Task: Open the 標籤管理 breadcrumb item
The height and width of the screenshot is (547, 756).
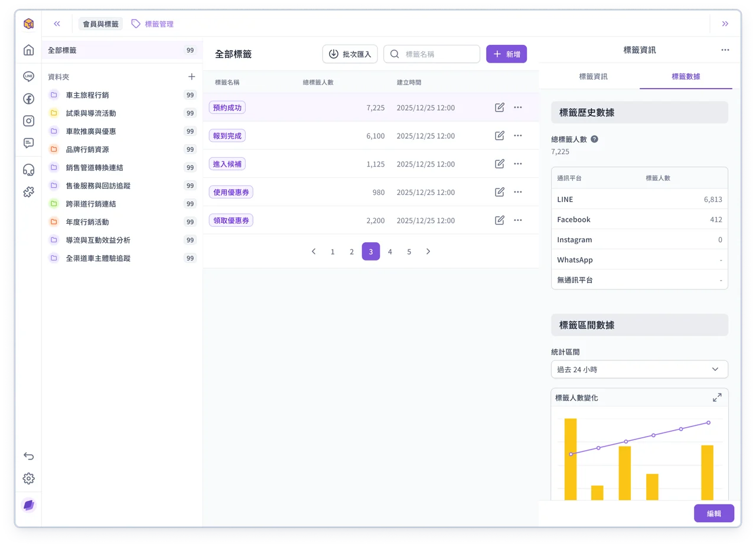Action: click(152, 24)
